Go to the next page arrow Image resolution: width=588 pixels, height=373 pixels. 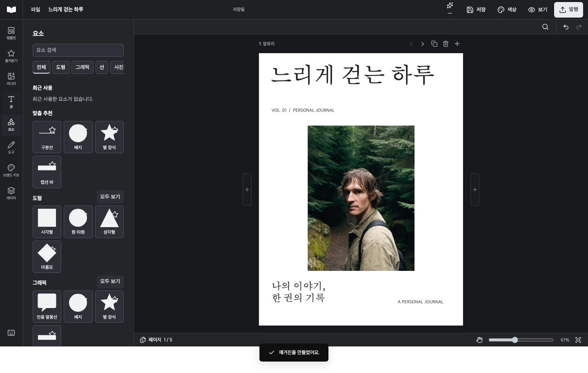coord(423,44)
